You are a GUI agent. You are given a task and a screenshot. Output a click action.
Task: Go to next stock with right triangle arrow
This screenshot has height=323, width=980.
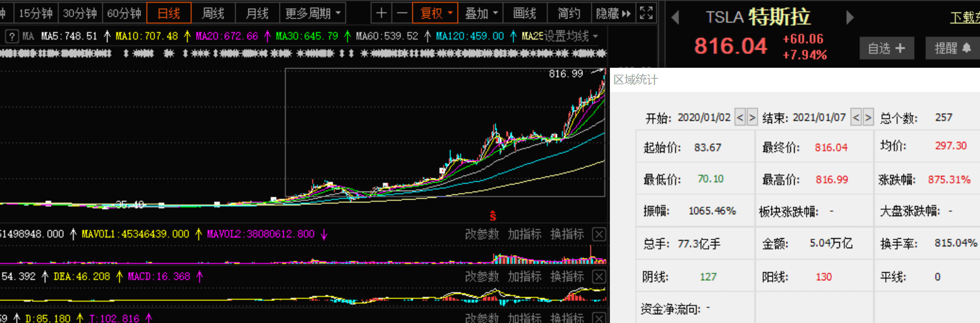(x=850, y=17)
